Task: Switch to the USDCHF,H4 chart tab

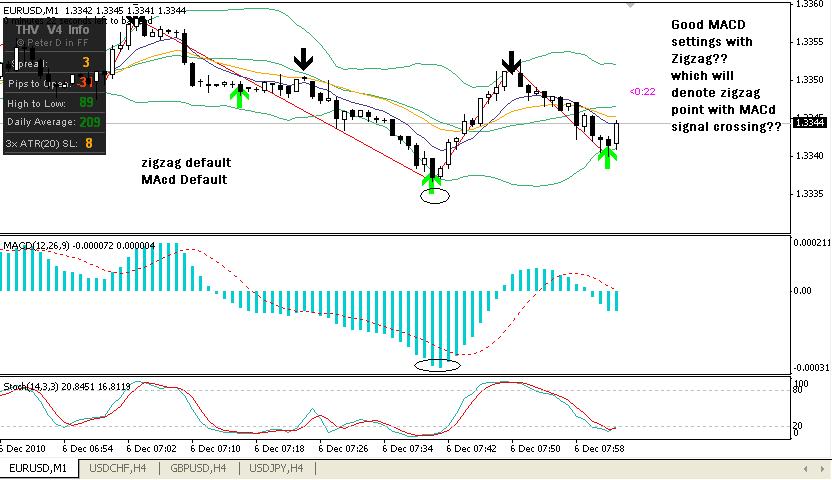Action: (x=119, y=467)
